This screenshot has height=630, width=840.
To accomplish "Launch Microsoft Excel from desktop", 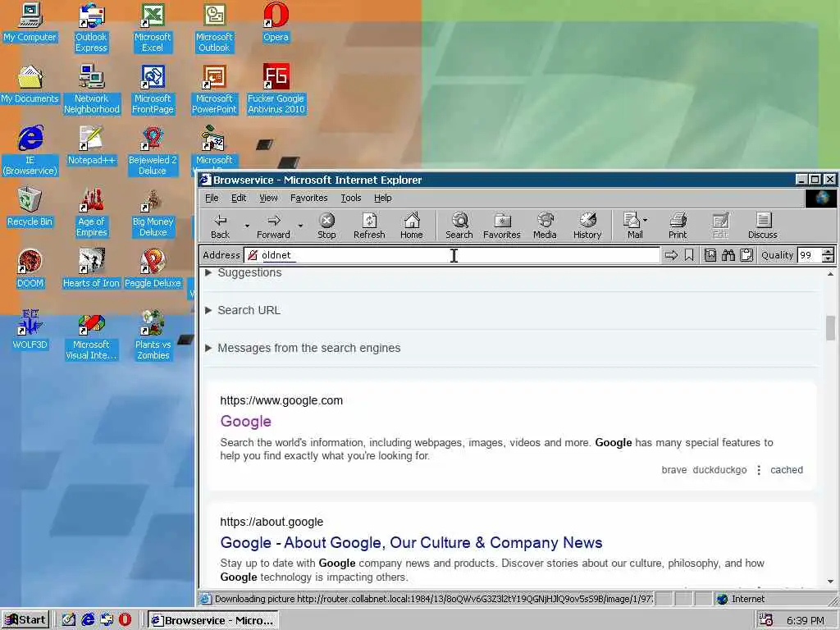I will pyautogui.click(x=153, y=28).
